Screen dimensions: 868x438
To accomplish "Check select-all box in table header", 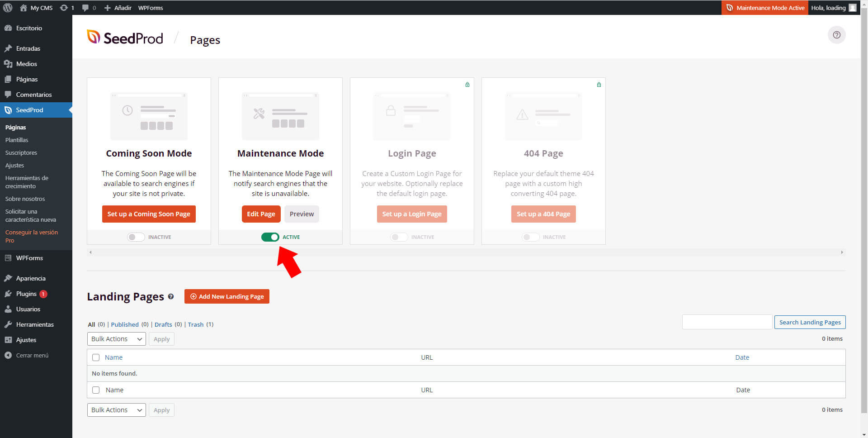I will coord(96,357).
